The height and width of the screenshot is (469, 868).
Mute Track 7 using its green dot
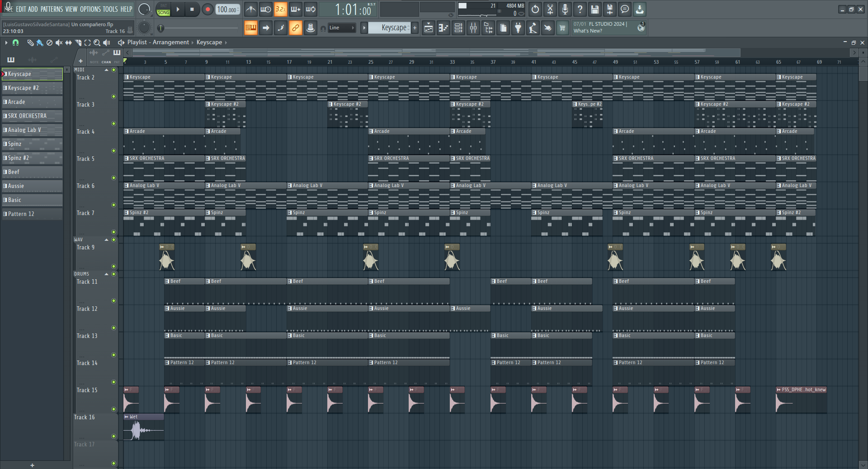coord(113,232)
